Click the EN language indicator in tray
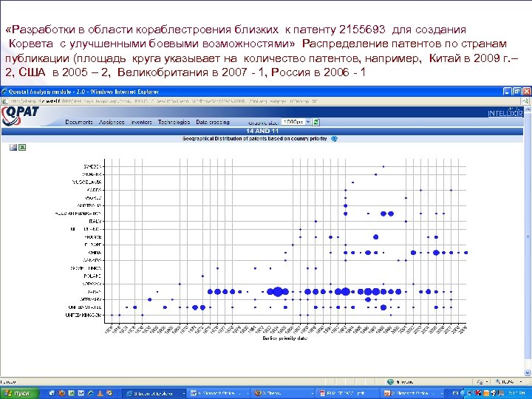 pos(456,393)
